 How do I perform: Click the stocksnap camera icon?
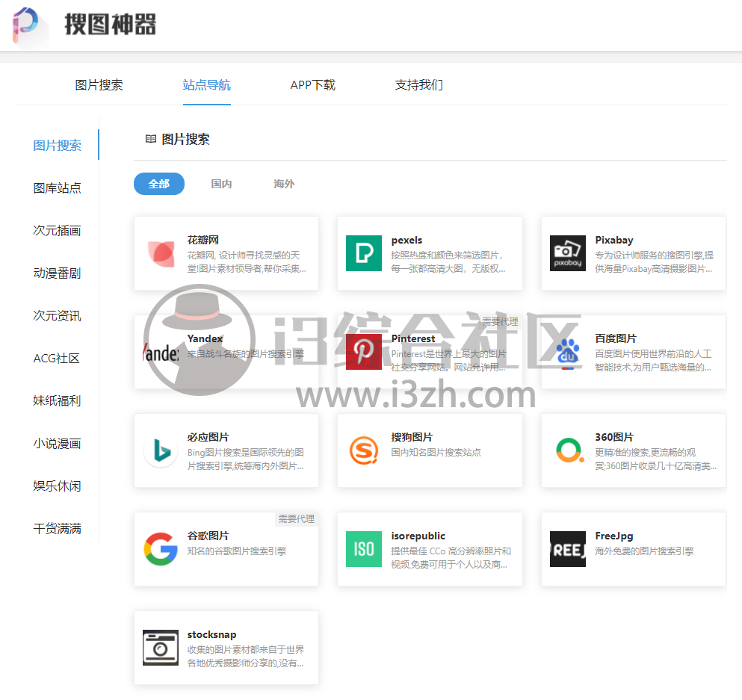(161, 648)
